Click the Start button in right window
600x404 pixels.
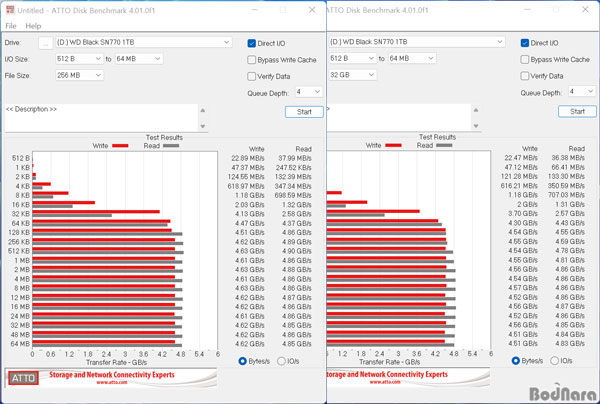(x=577, y=111)
